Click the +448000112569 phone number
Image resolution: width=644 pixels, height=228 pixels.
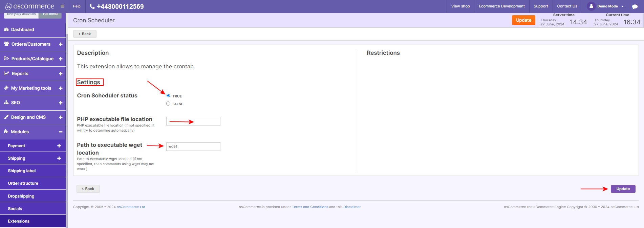120,6
